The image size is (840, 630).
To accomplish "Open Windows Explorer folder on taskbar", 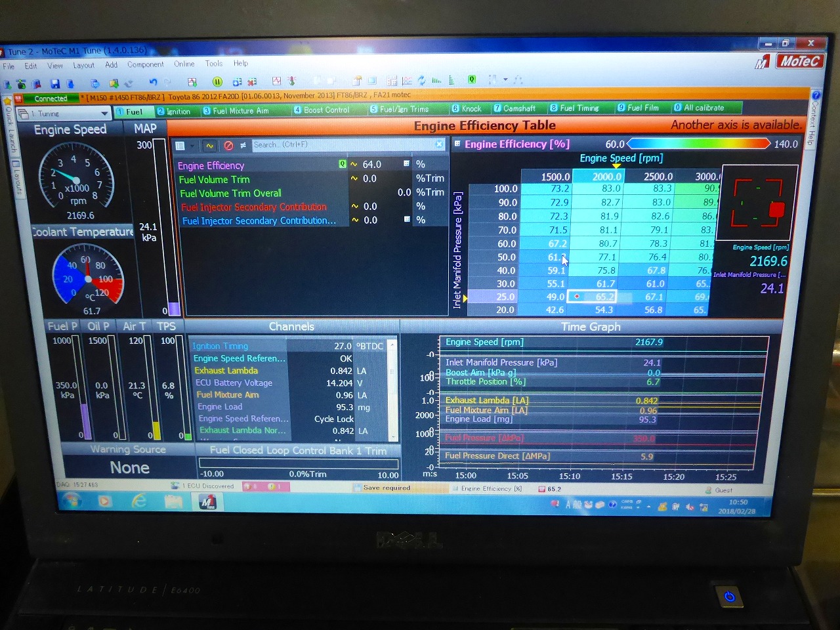I will click(x=173, y=502).
